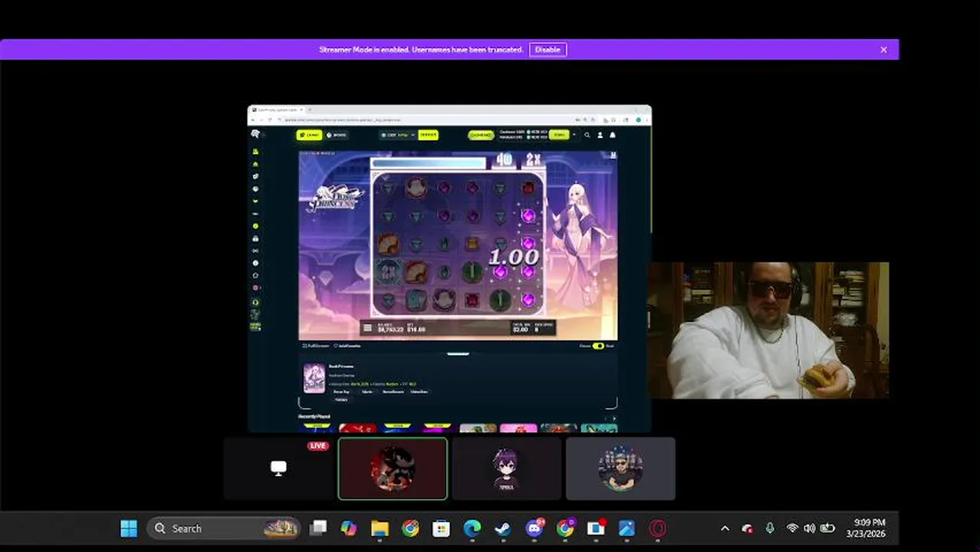Open Task View from the taskbar
Image resolution: width=980 pixels, height=552 pixels.
coord(318,528)
